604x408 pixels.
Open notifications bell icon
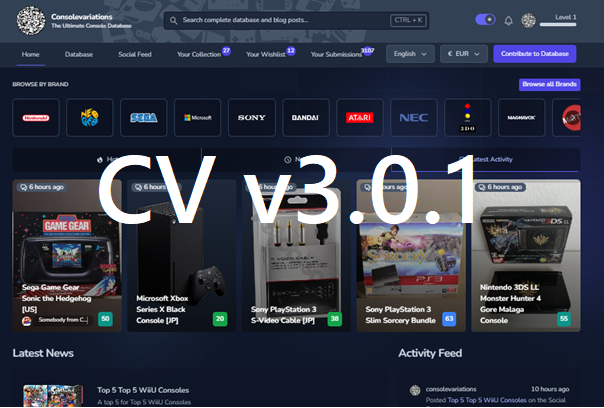pyautogui.click(x=508, y=20)
